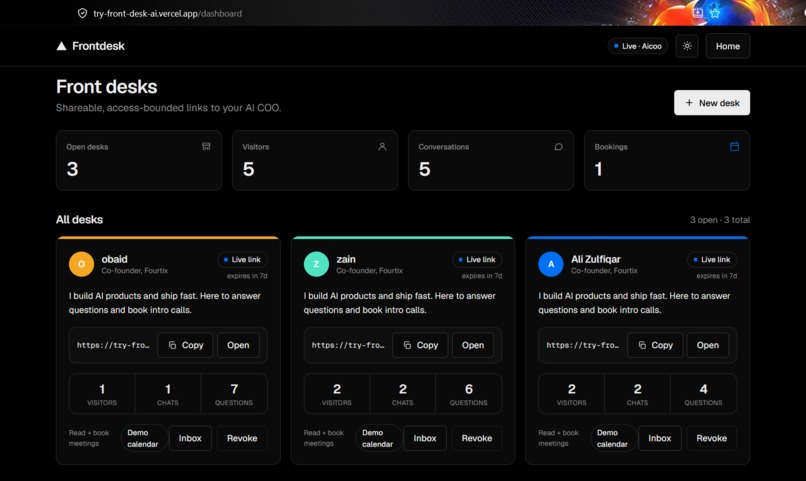Revoke obaid's desk
The image size is (806, 481).
pyautogui.click(x=242, y=438)
